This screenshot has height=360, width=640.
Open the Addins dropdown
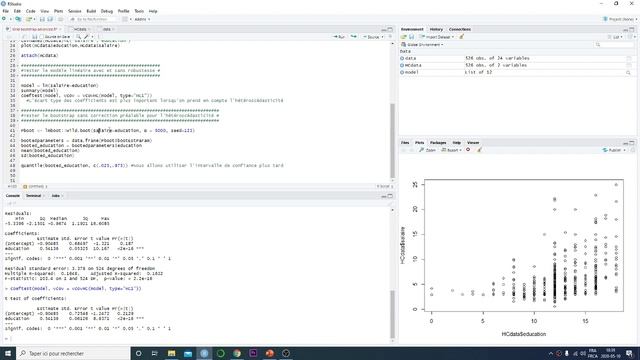coord(142,19)
